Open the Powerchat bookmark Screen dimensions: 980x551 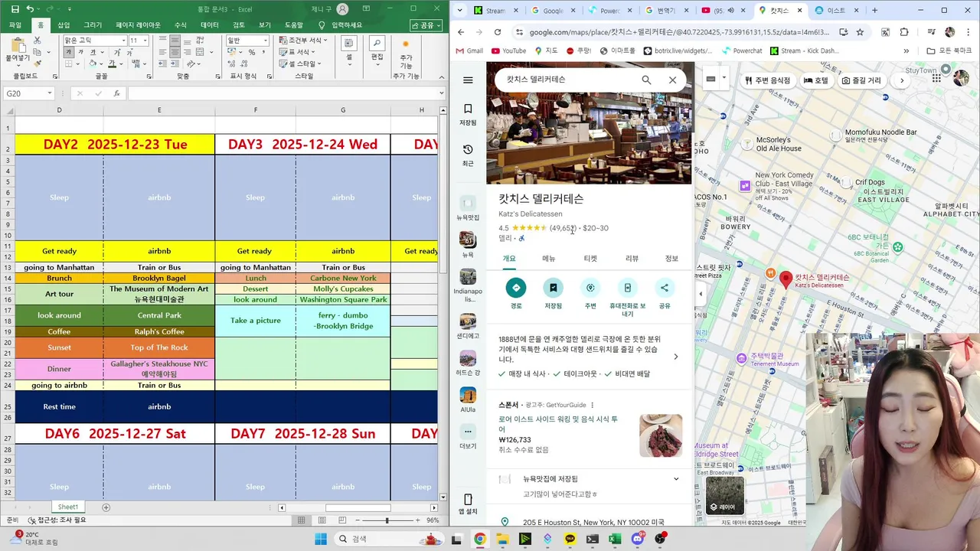[x=742, y=51]
